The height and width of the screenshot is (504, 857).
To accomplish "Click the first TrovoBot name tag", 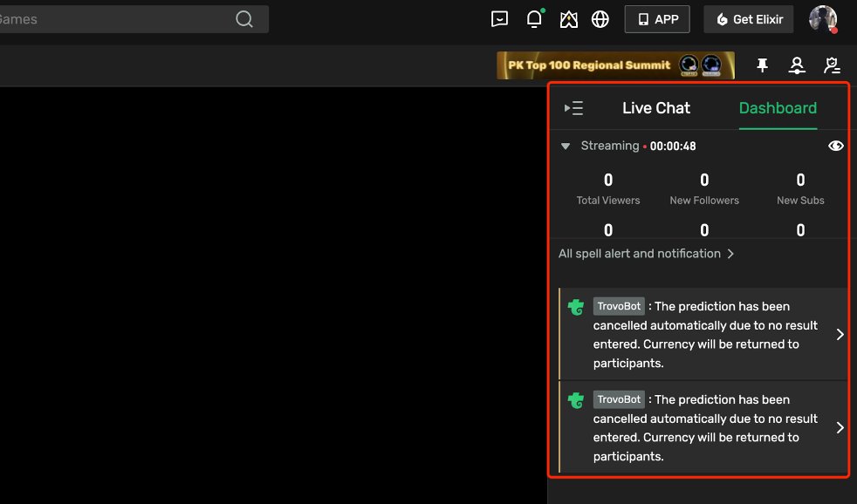I will pyautogui.click(x=619, y=306).
